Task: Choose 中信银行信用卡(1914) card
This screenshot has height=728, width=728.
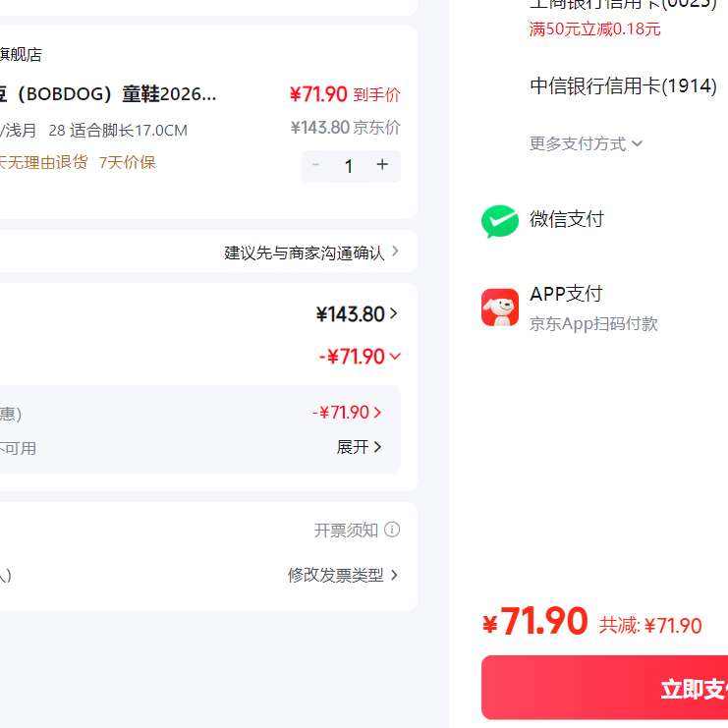Action: click(x=623, y=86)
